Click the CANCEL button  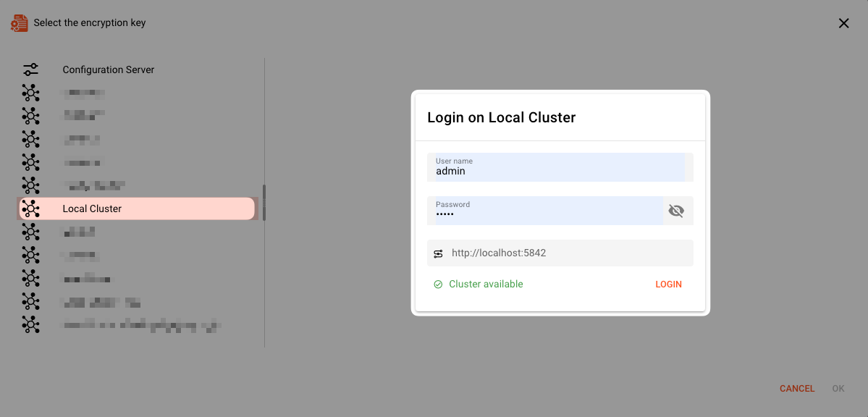click(796, 388)
